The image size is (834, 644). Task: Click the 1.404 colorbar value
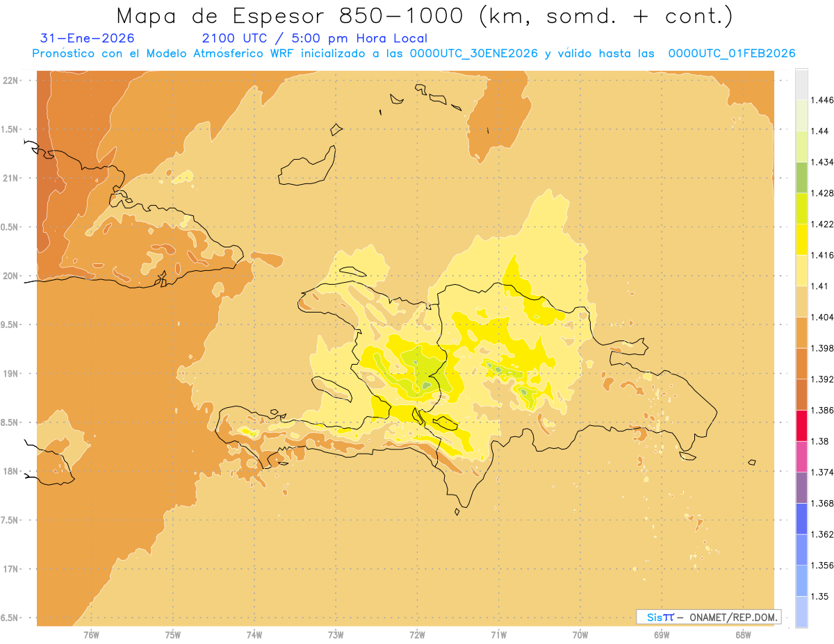pos(822,317)
